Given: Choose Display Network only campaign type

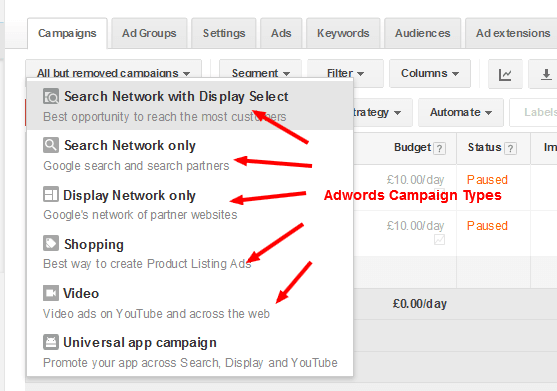Looking at the screenshot, I should point(190,204).
